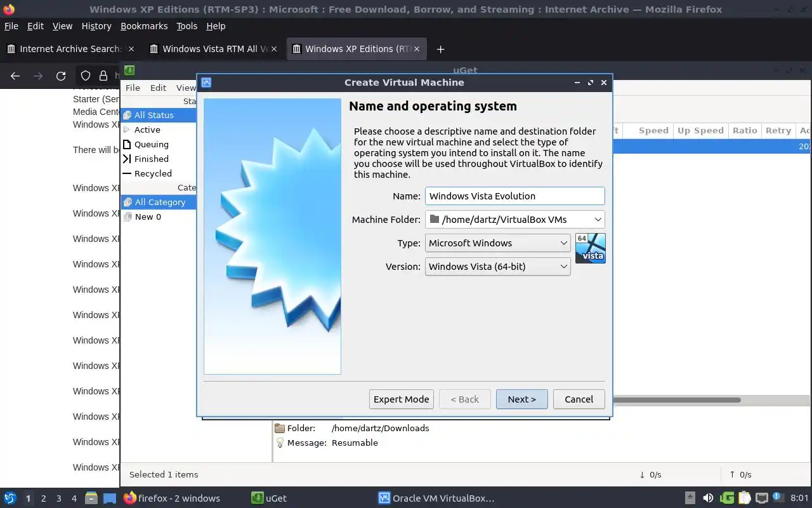
Task: Click the Ratio column header in uGet
Action: pyautogui.click(x=745, y=130)
